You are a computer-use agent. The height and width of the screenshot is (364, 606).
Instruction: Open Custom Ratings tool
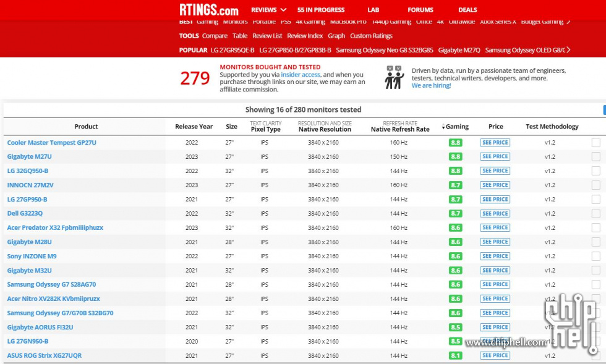[371, 36]
